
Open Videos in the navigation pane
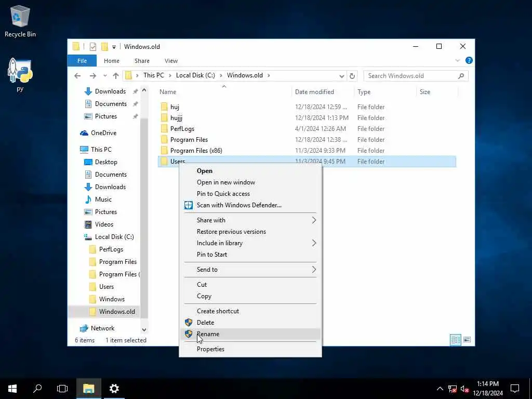tap(104, 224)
